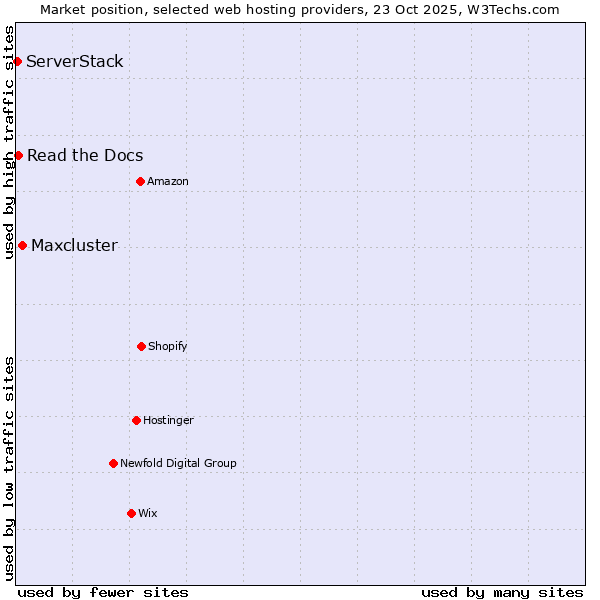This screenshot has width=600, height=600.
Task: Click the Wix text label
Action: 148,513
